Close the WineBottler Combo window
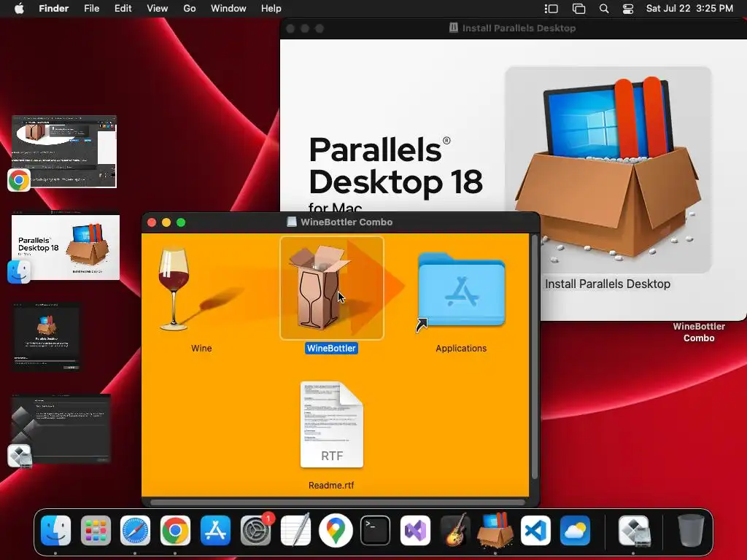747x560 pixels. pos(152,222)
